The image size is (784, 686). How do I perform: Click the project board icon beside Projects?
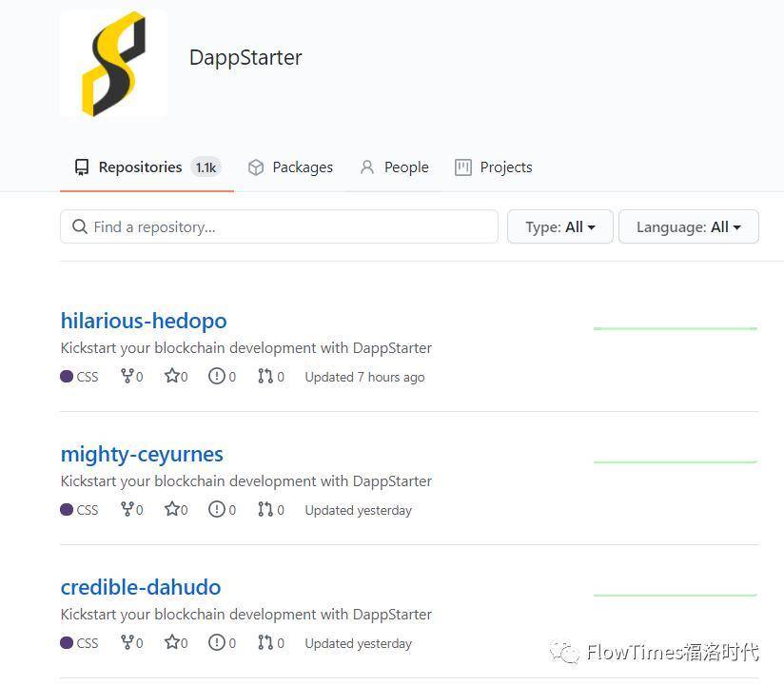point(463,167)
